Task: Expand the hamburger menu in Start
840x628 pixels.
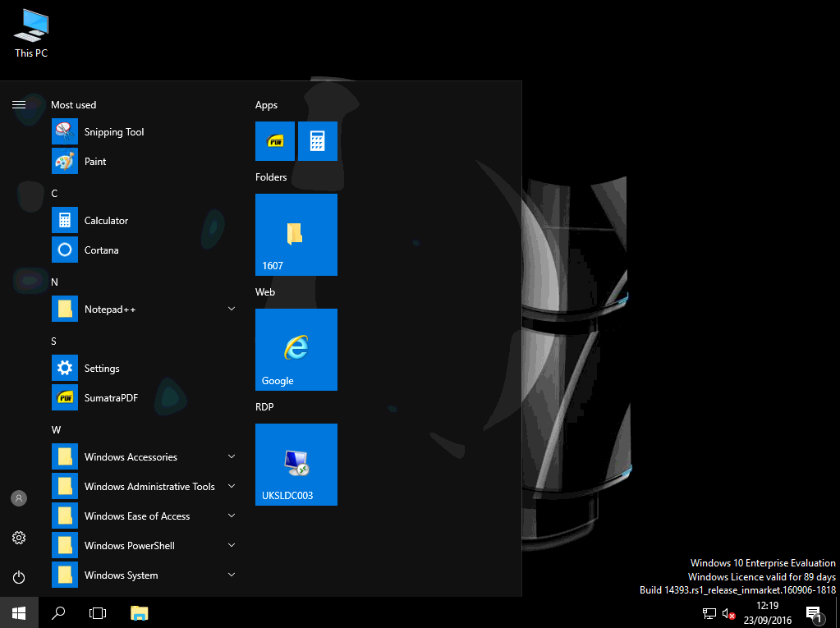Action: 19,104
